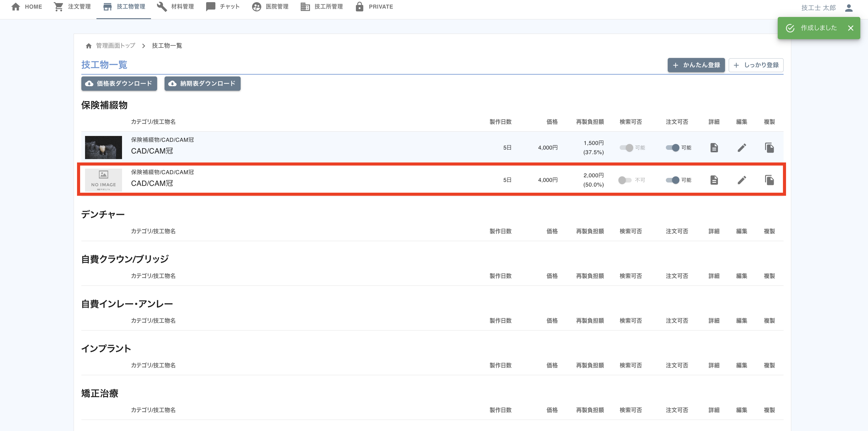Toggle 注文可否 switch in the first row
The height and width of the screenshot is (431, 868).
672,147
